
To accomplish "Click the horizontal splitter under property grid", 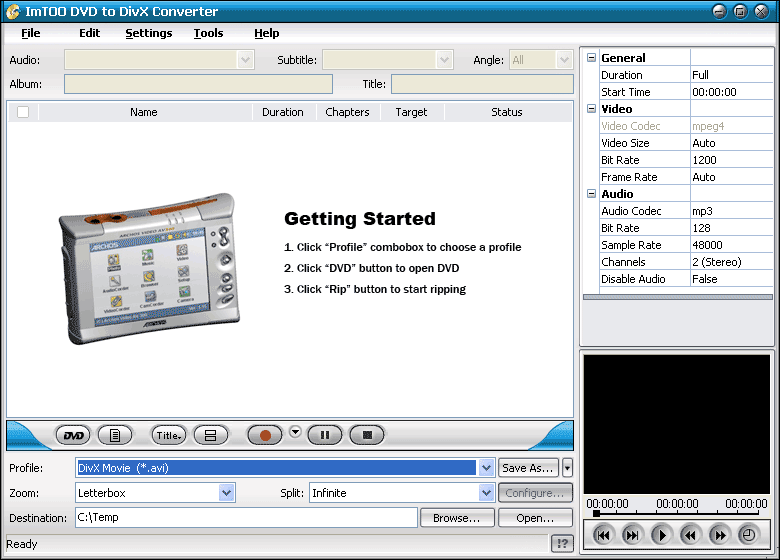I will coord(678,297).
